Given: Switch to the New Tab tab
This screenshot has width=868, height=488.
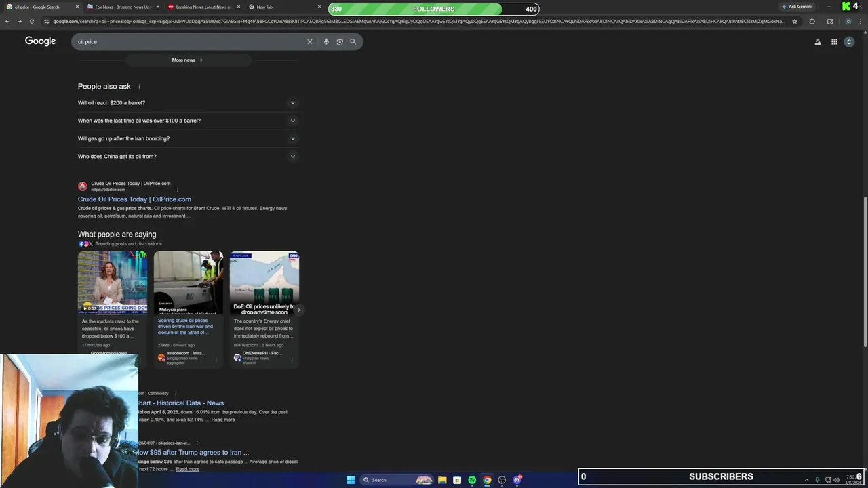Looking at the screenshot, I should 283,7.
